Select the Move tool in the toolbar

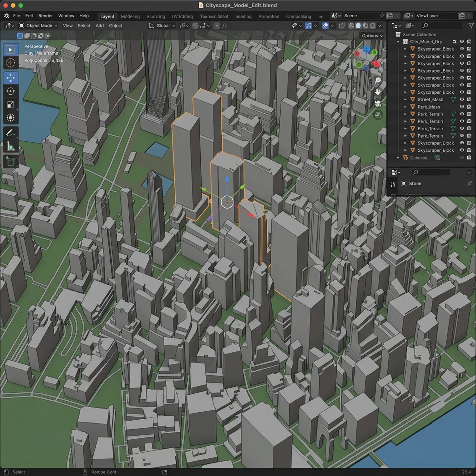click(11, 78)
